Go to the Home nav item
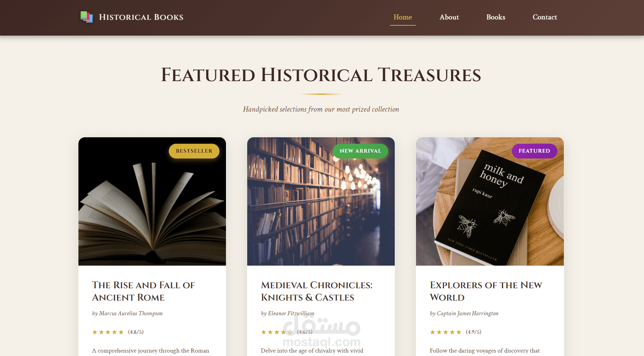This screenshot has width=644, height=356. click(403, 17)
